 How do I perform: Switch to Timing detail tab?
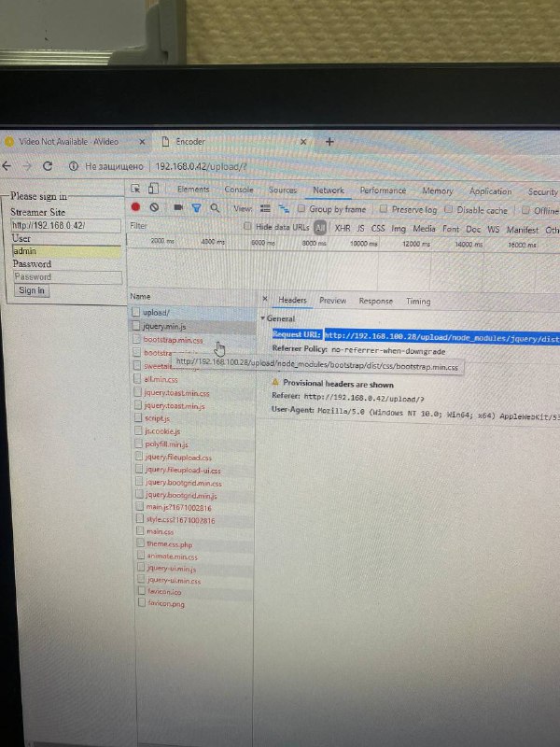(418, 302)
